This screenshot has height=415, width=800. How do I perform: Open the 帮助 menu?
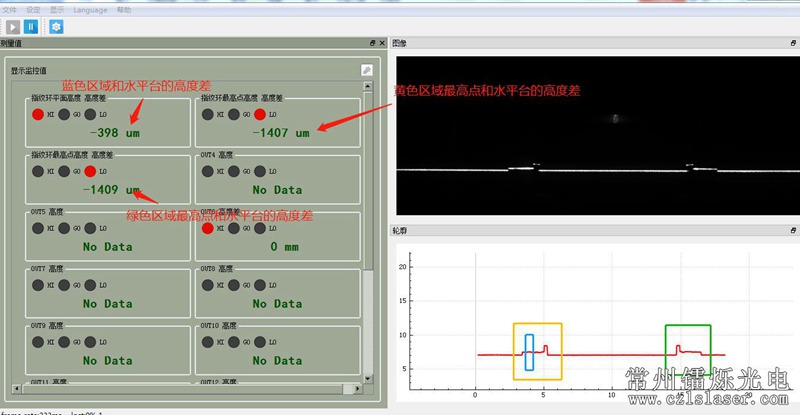pyautogui.click(x=124, y=8)
